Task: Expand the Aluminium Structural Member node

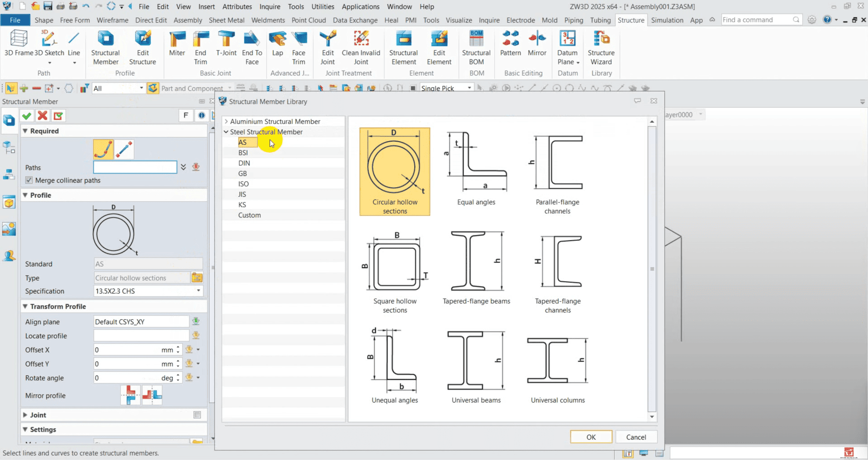Action: [x=226, y=122]
